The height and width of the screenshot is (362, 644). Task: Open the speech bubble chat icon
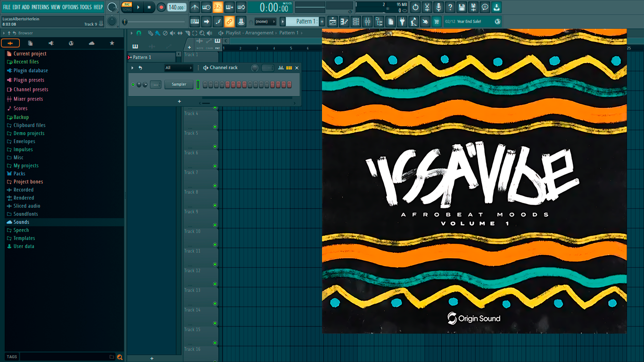point(485,7)
